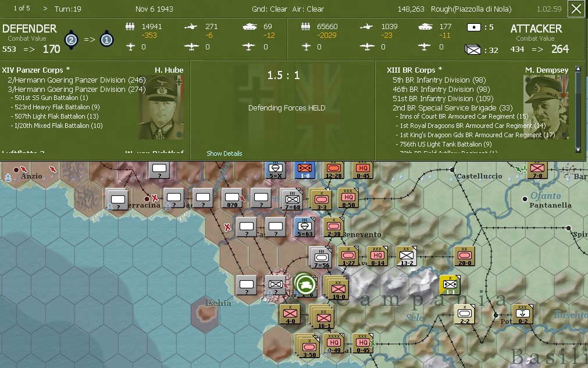Screen dimensions: 588x368
Task: Select 507th Light Flak Battalion row
Action: pos(55,116)
